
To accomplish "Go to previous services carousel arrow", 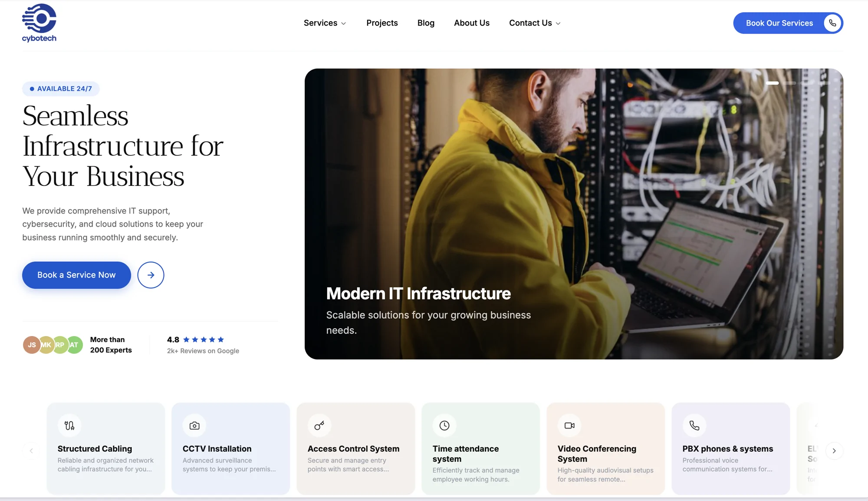I will (x=31, y=451).
